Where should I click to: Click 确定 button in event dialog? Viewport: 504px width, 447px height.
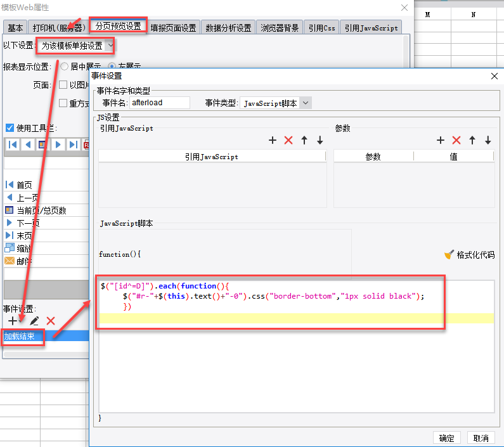[446, 438]
